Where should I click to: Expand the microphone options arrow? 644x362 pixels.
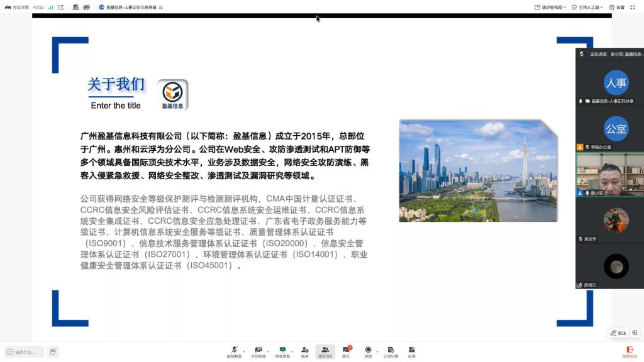coord(244,351)
